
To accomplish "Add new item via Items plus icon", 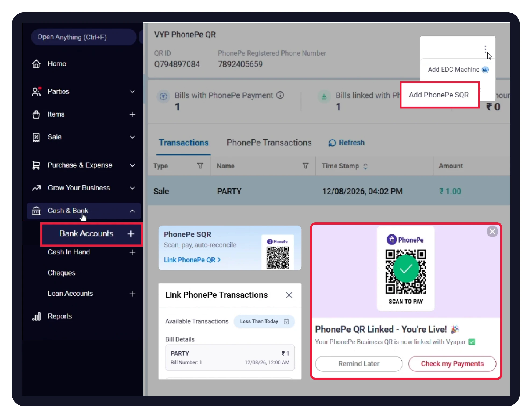I will 132,114.
